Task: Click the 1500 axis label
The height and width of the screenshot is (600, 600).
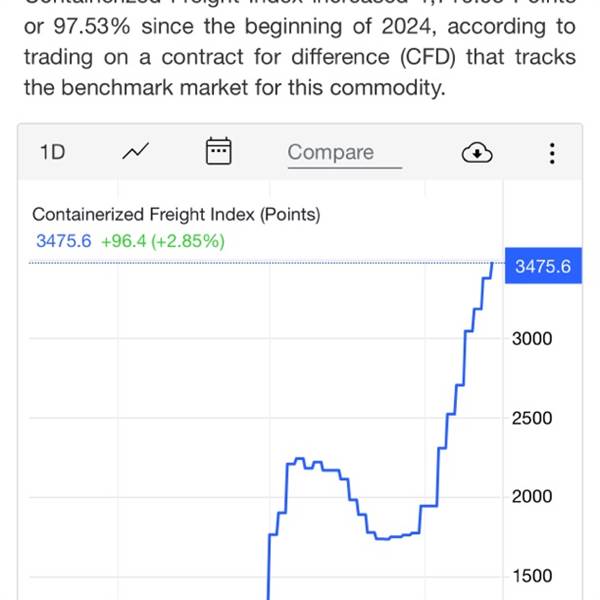Action: coord(532,576)
